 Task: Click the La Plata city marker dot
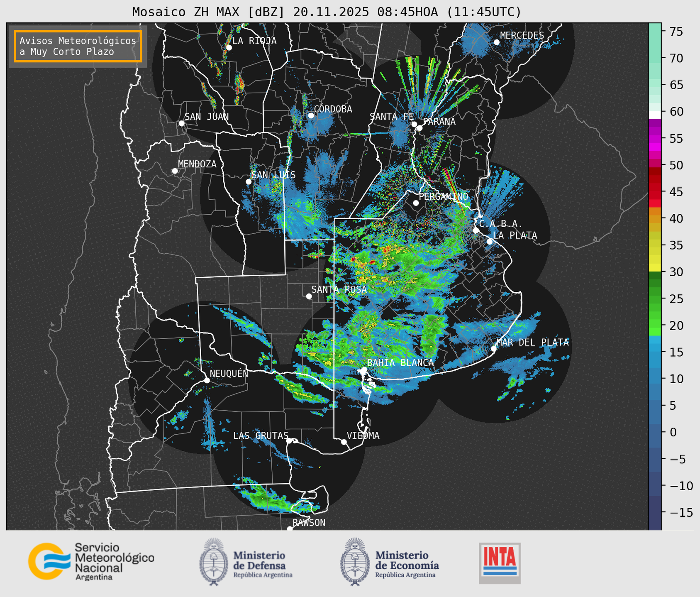point(490,242)
